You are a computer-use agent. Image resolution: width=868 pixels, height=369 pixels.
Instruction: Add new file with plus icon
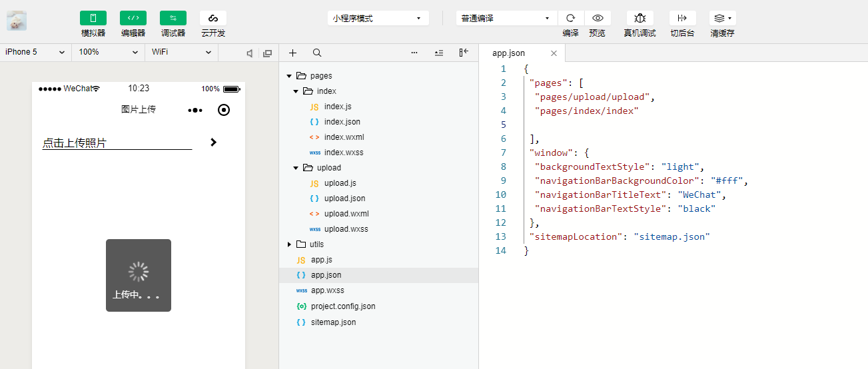[292, 53]
